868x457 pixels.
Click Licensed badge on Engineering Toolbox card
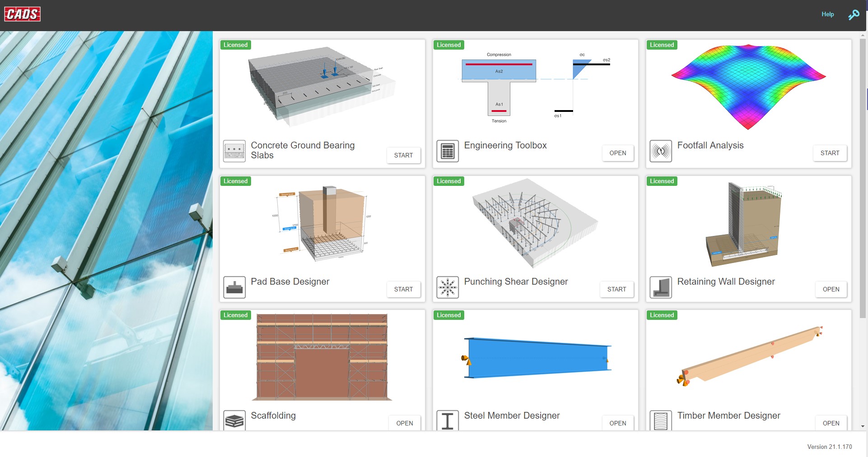point(449,45)
